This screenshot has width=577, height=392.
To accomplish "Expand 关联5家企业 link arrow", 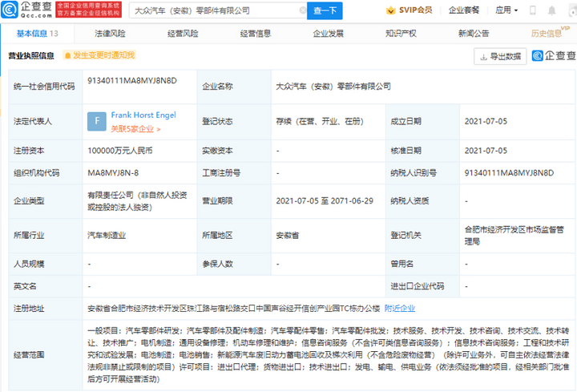I will (159, 128).
